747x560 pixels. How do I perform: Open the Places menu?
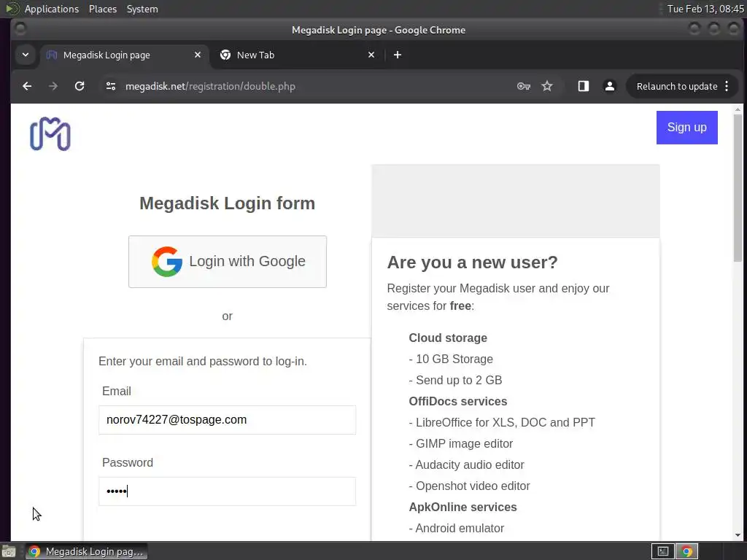[103, 9]
